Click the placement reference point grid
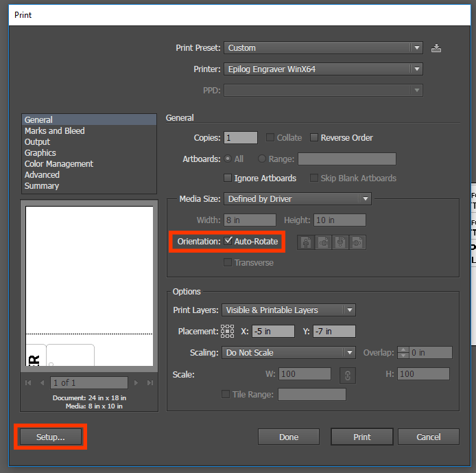 coord(227,332)
